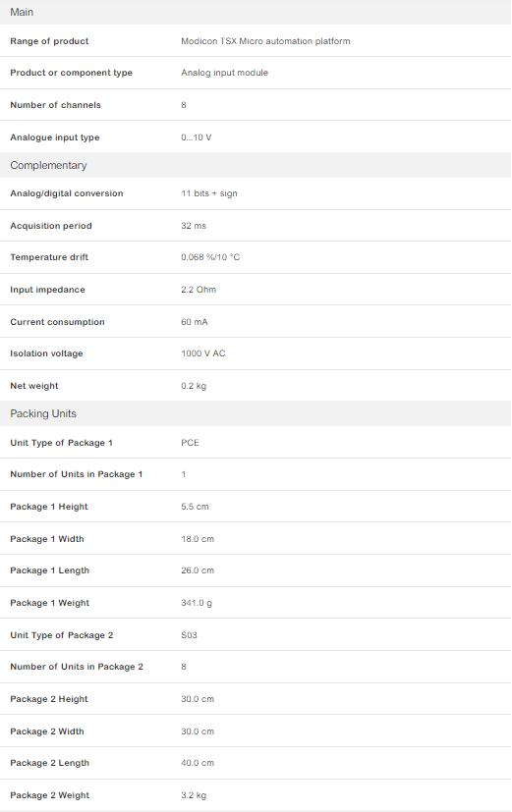
Task: Click the Package 1 Height label
Action: (x=49, y=507)
